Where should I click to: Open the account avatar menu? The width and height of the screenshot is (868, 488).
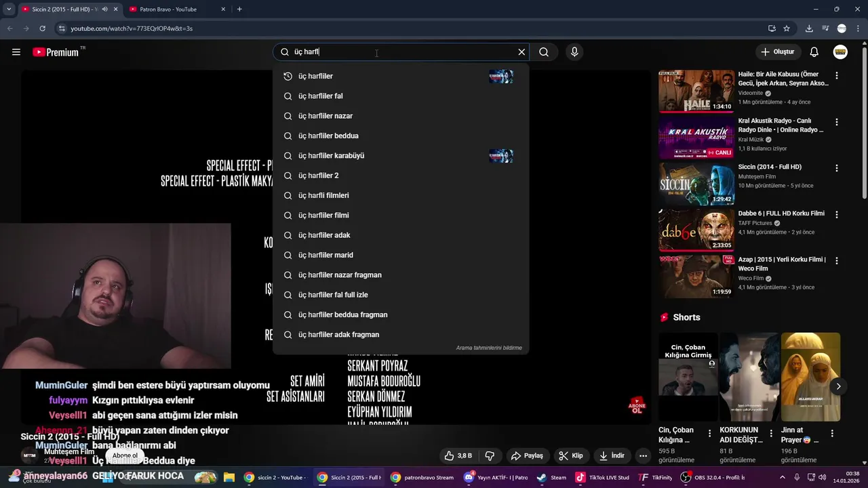click(x=840, y=52)
